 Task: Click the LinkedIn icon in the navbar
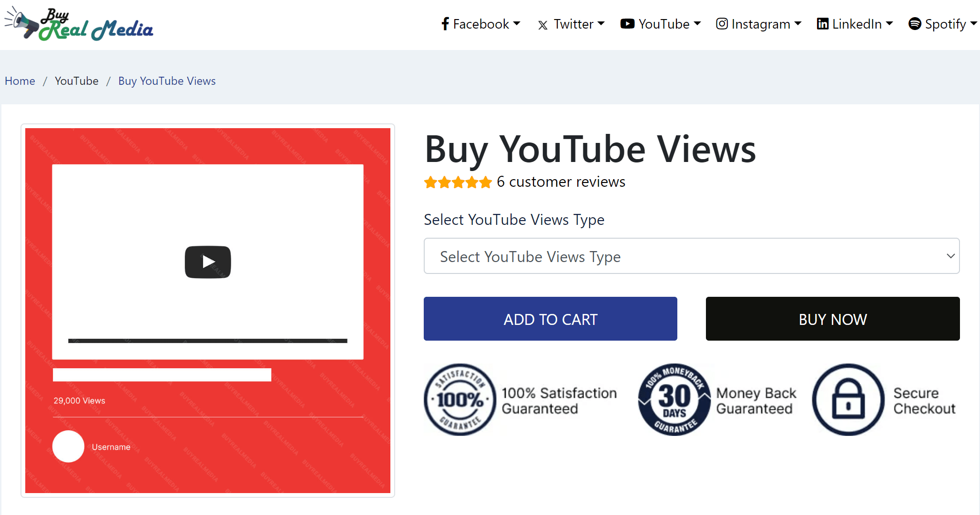point(822,24)
